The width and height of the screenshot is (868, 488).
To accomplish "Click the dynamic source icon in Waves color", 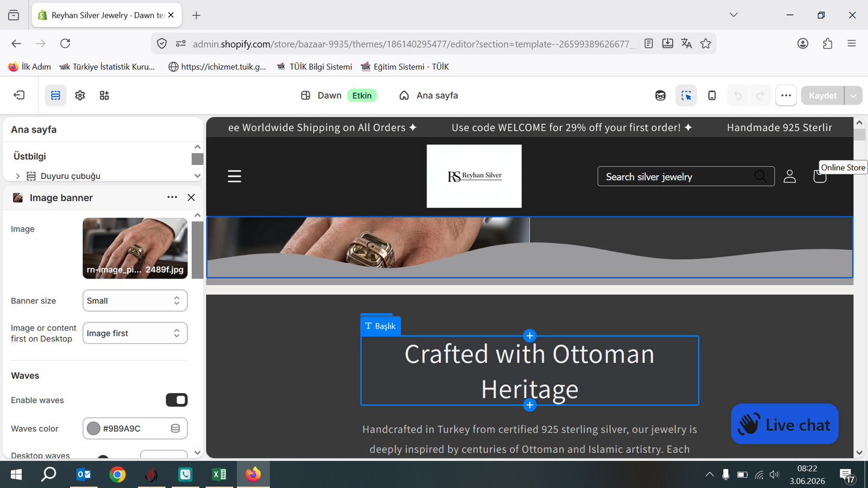I will 175,429.
